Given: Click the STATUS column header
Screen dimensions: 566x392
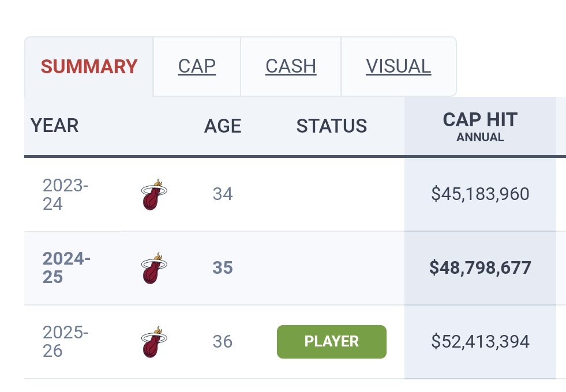Looking at the screenshot, I should [x=332, y=126].
